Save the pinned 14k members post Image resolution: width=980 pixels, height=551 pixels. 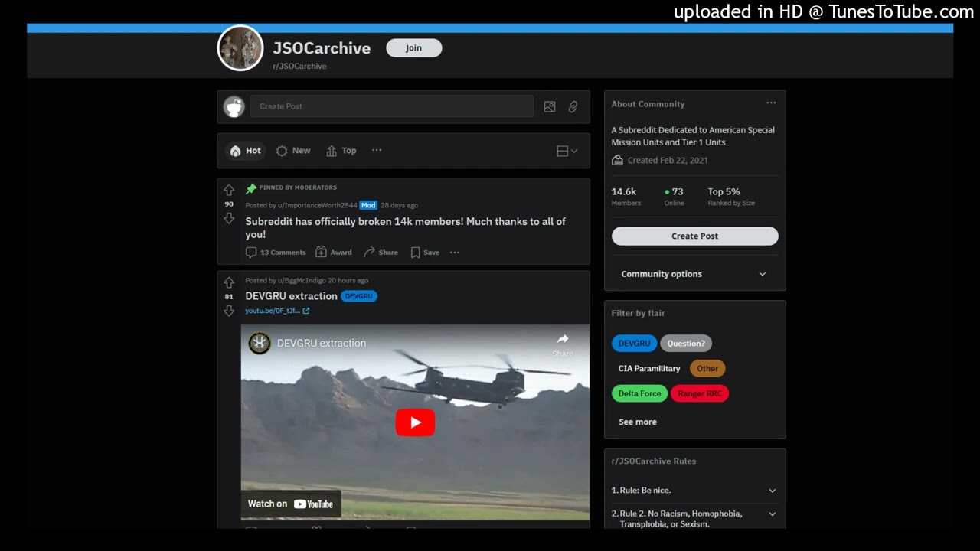(425, 253)
